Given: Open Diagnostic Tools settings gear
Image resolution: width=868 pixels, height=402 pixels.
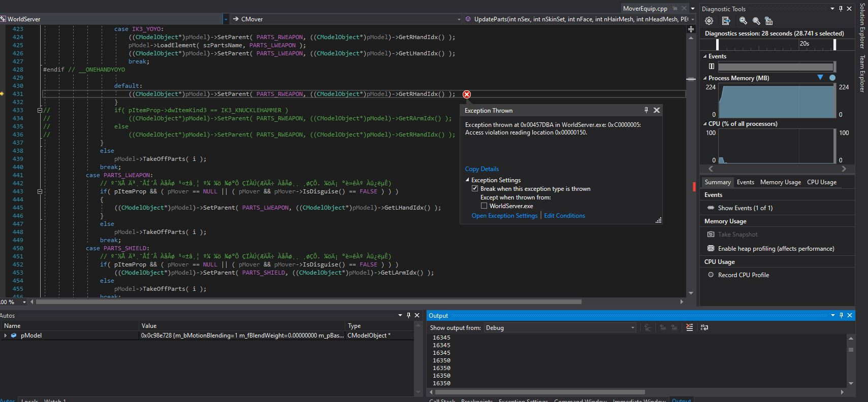Looking at the screenshot, I should coord(709,21).
